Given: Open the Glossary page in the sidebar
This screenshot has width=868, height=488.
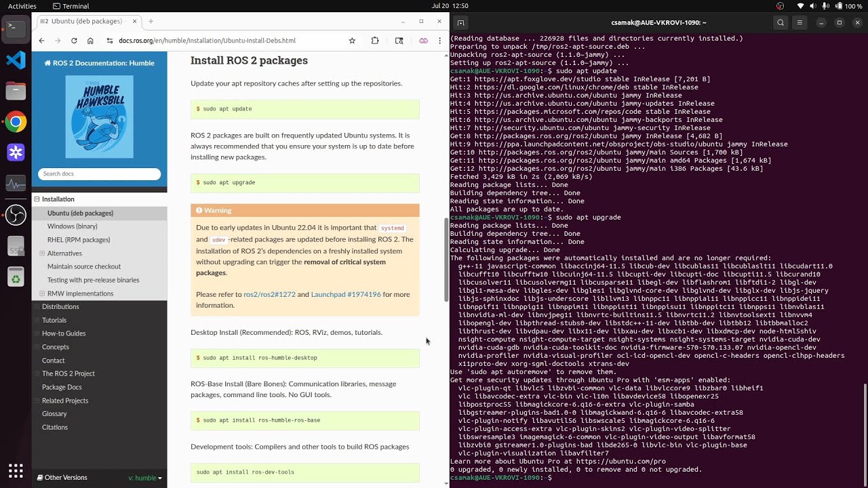Looking at the screenshot, I should point(54,414).
